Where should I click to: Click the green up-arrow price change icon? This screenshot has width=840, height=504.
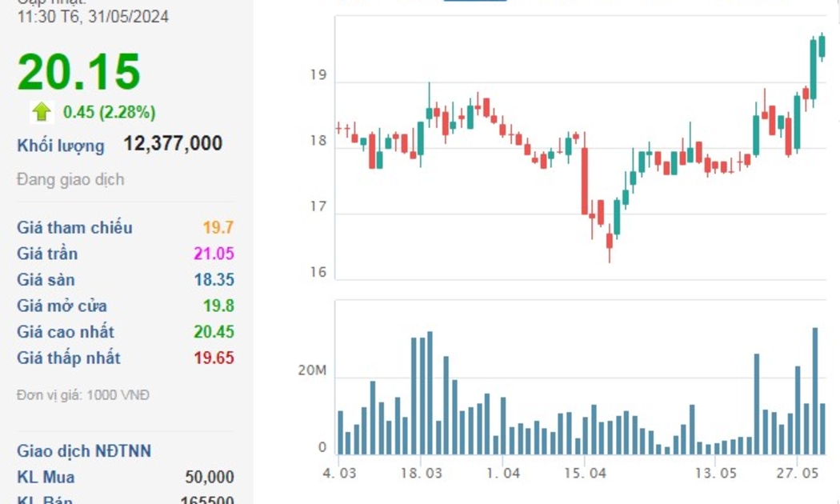[42, 112]
